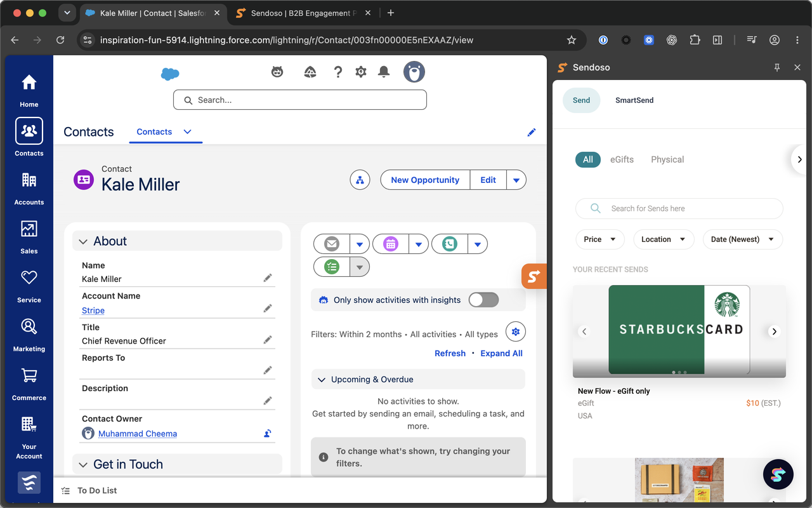Open more actions dropdown next to Edit

pyautogui.click(x=516, y=180)
